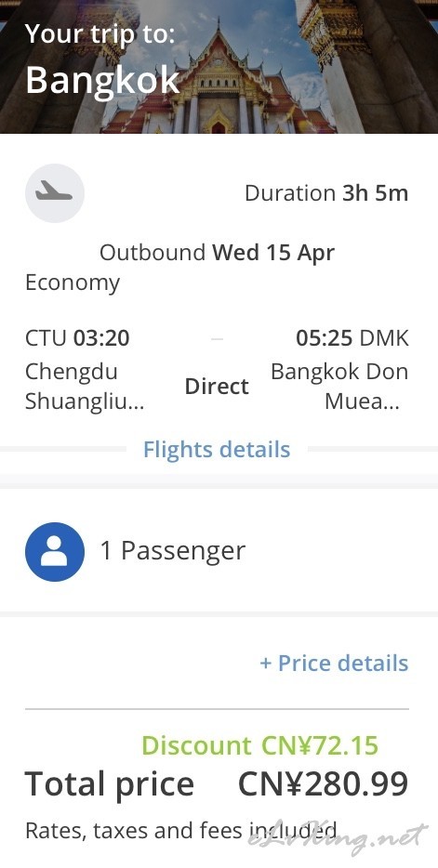438x868 pixels.
Task: Click the blue passenger profile icon
Action: tap(54, 551)
